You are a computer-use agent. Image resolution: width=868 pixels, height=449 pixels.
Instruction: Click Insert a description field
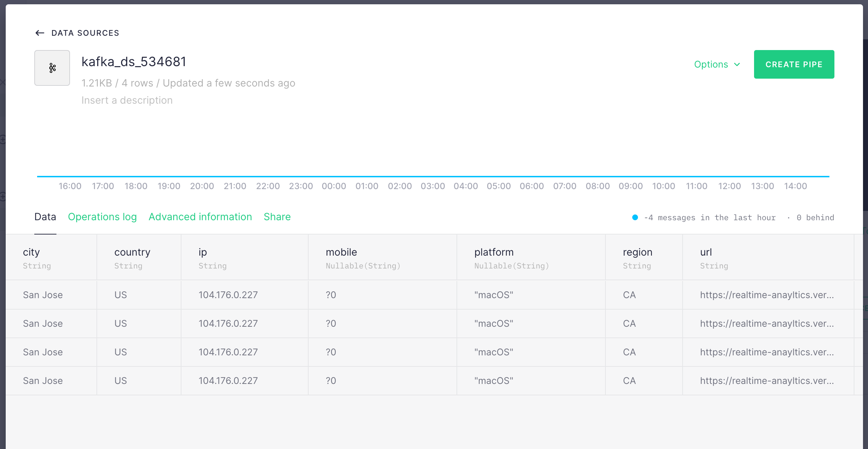click(127, 100)
